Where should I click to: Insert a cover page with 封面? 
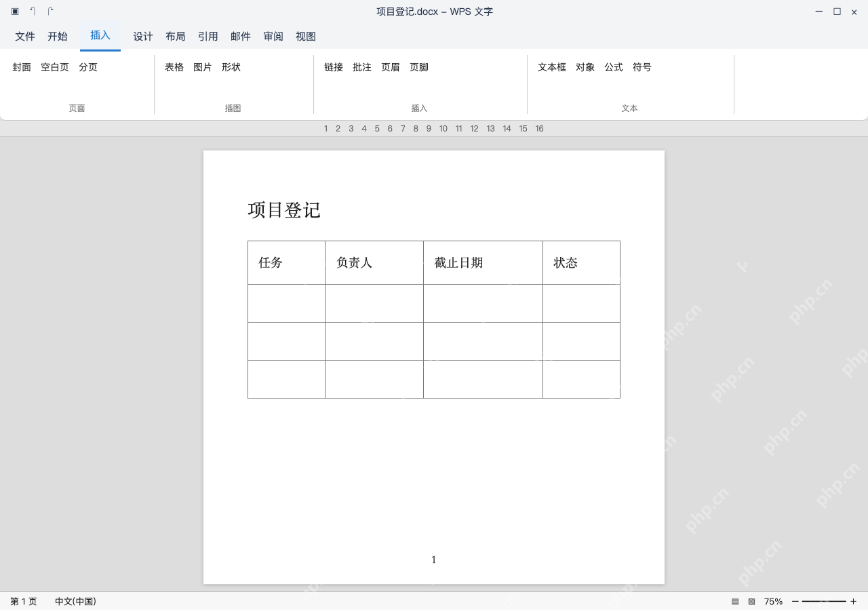click(22, 67)
